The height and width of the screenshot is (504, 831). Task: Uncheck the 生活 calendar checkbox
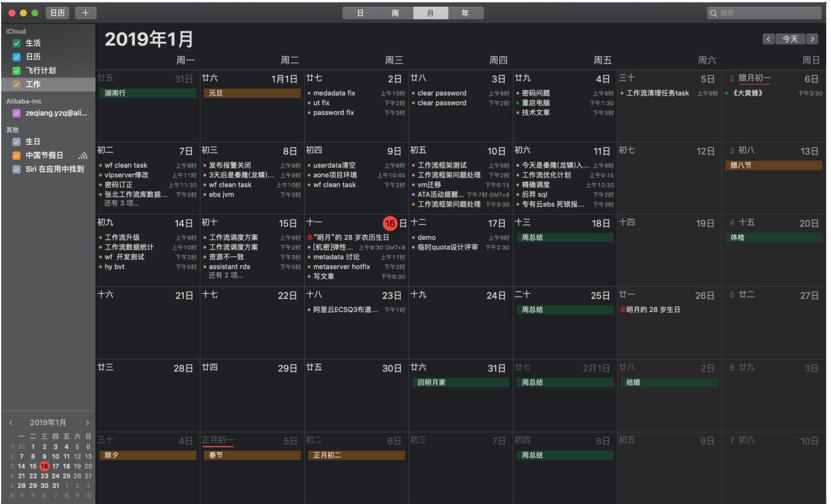[x=17, y=43]
